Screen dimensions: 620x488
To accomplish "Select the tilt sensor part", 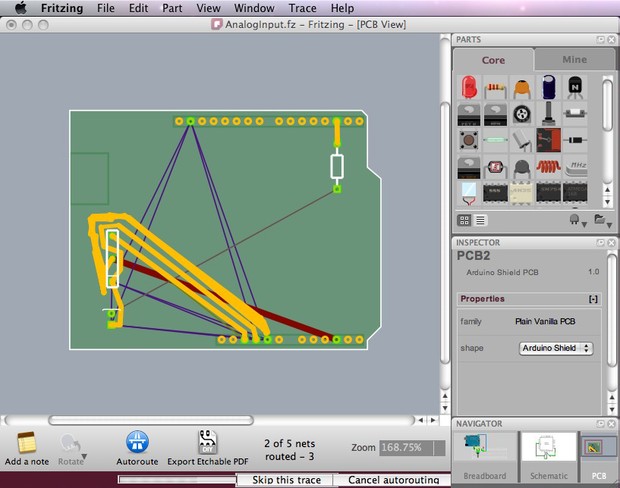I will click(x=522, y=140).
